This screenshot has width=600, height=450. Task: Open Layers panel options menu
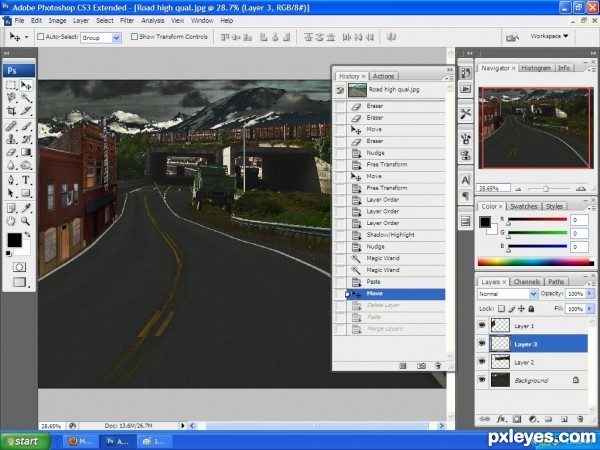pos(593,284)
